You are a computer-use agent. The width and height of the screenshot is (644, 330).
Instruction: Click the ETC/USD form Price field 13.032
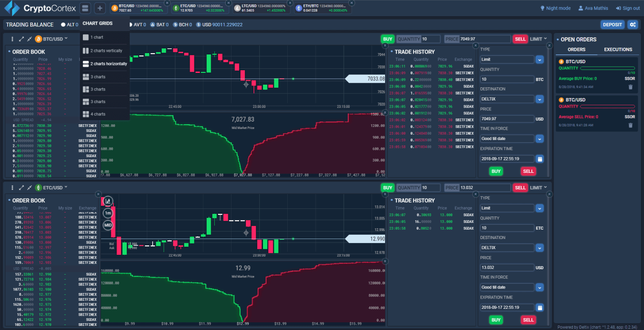click(507, 267)
